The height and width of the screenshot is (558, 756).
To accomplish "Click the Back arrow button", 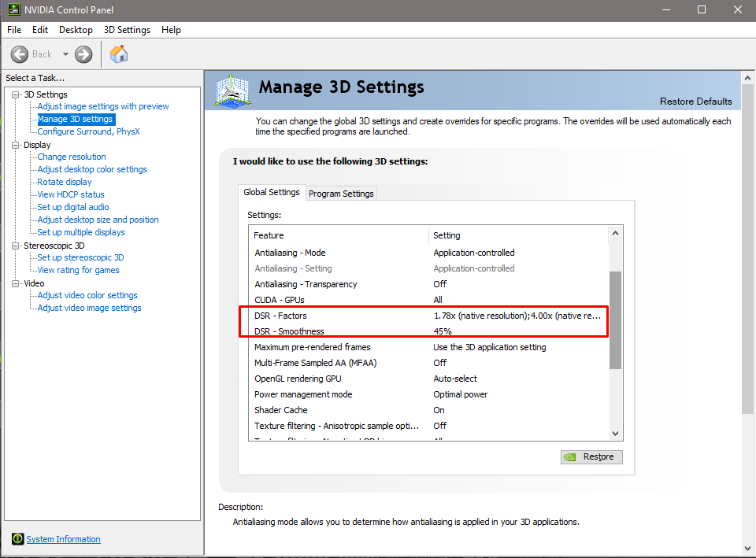I will 20,54.
